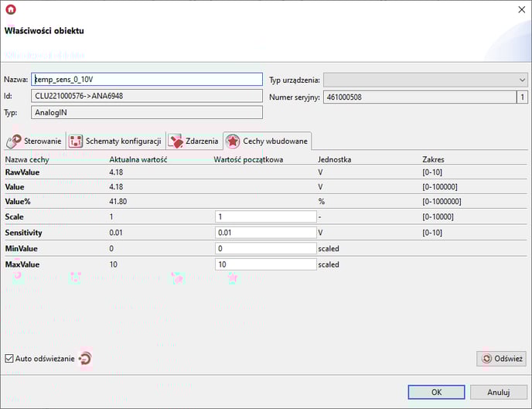Click the Cechy wbudowane star icon
The height and width of the screenshot is (409, 532).
pyautogui.click(x=233, y=141)
